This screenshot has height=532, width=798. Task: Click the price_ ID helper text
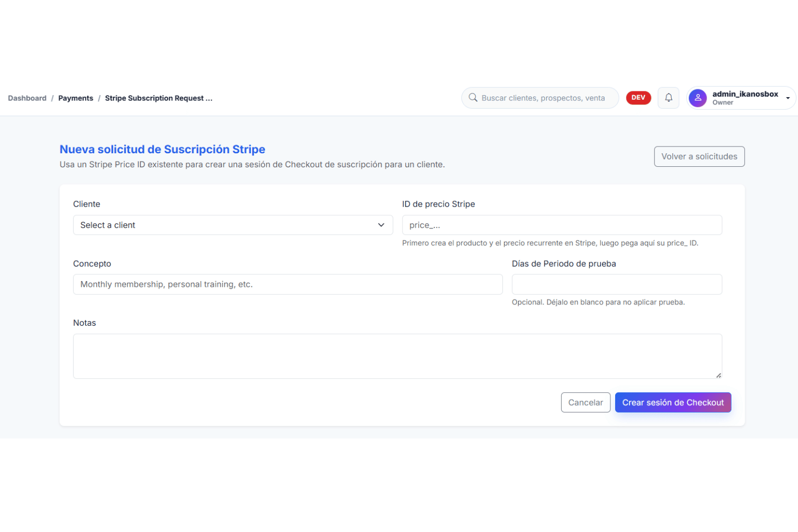point(550,243)
